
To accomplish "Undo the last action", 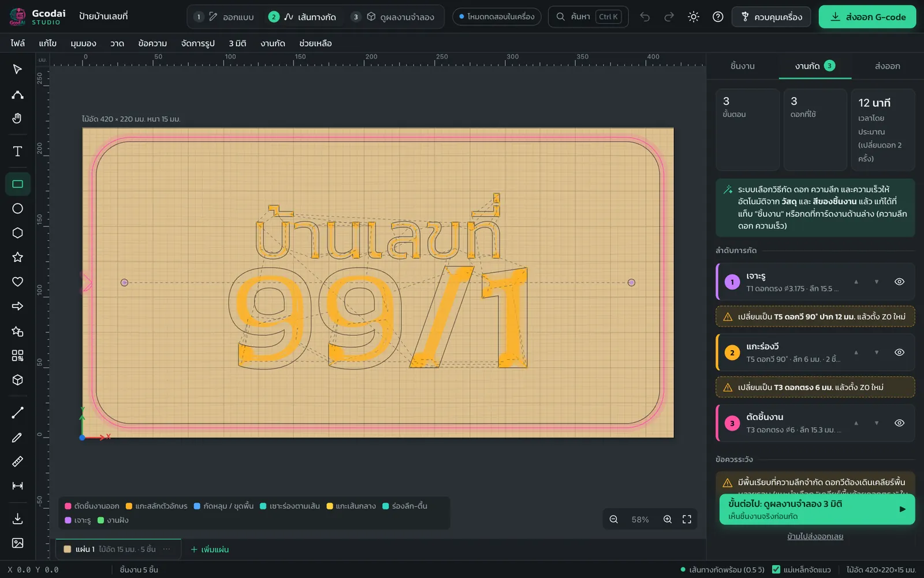I will 645,17.
